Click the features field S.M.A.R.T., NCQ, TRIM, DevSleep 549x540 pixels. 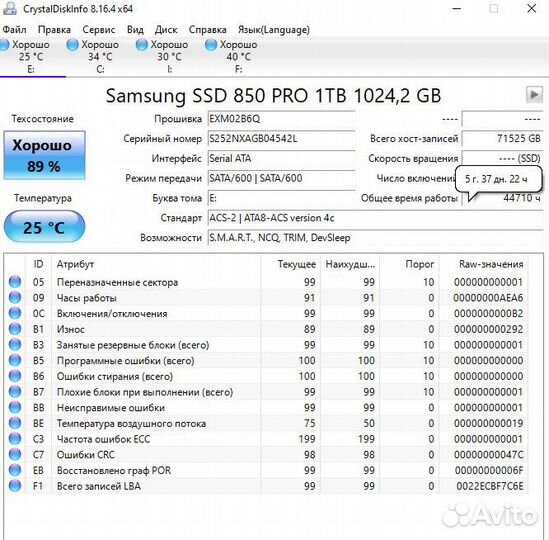375,238
